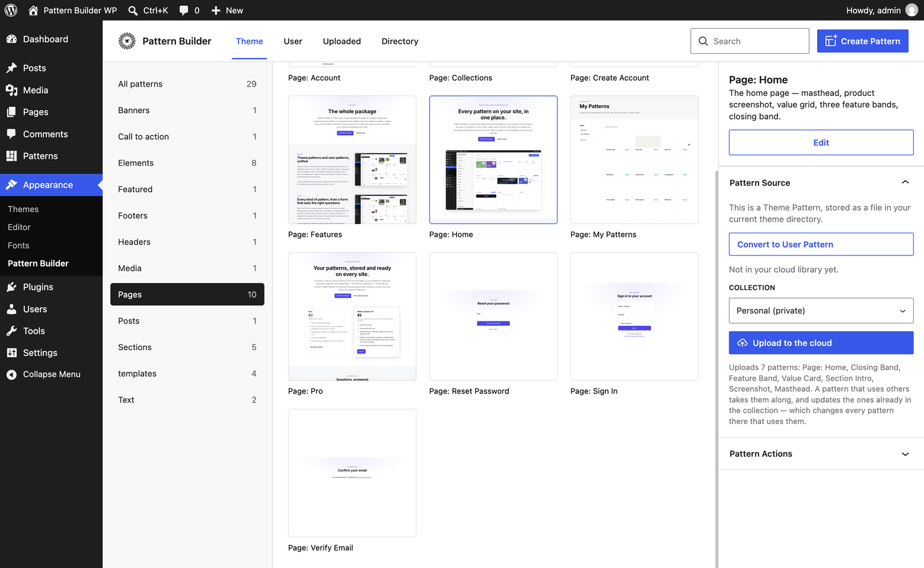Click the Media icon in sidebar
Screen dimensions: 924x568
click(12, 90)
